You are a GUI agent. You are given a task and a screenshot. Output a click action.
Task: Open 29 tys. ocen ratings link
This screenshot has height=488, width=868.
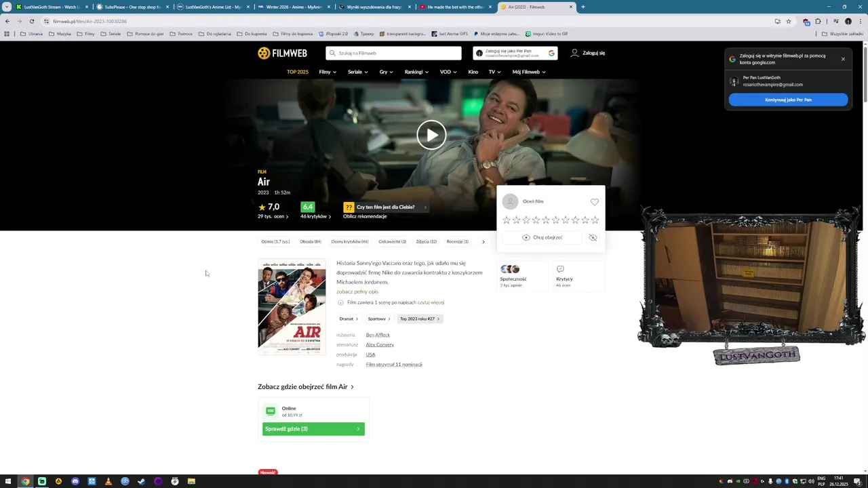[x=273, y=216]
